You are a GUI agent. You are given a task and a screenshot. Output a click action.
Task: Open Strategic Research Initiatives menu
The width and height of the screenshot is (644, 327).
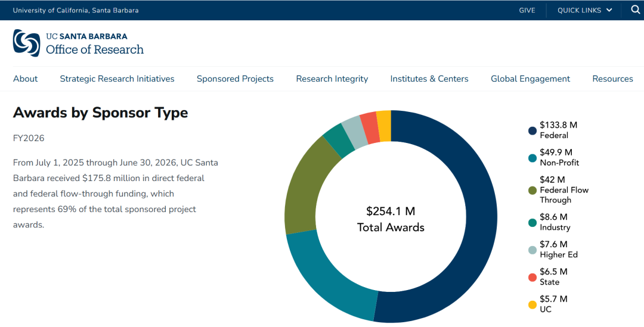117,79
